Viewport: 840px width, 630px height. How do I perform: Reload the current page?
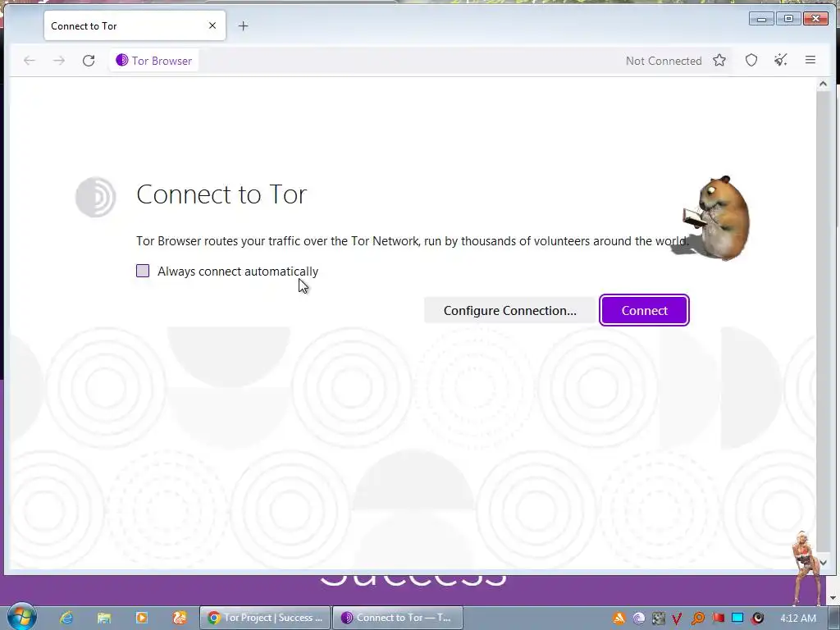tap(89, 61)
